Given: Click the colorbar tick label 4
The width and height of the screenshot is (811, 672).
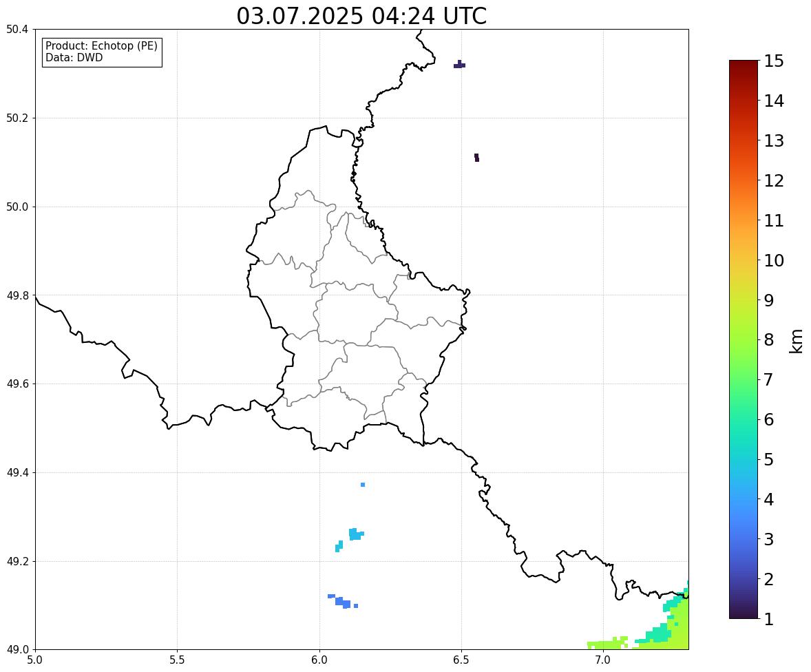Looking at the screenshot, I should click(x=768, y=499).
